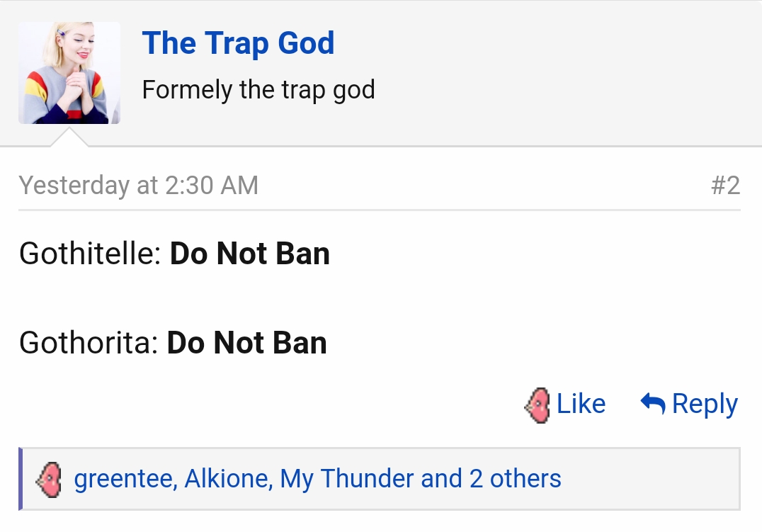Open greentee's profile from the likes list
This screenshot has height=532, width=762.
pyautogui.click(x=125, y=478)
